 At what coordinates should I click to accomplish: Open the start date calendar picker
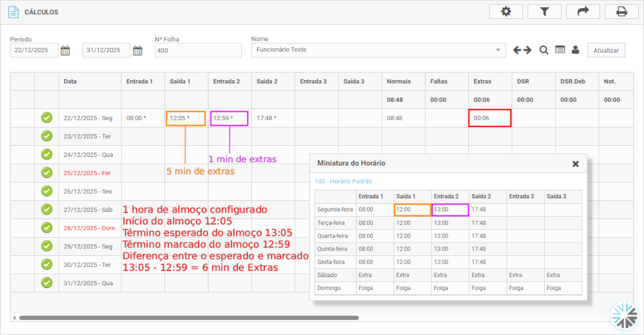[66, 50]
